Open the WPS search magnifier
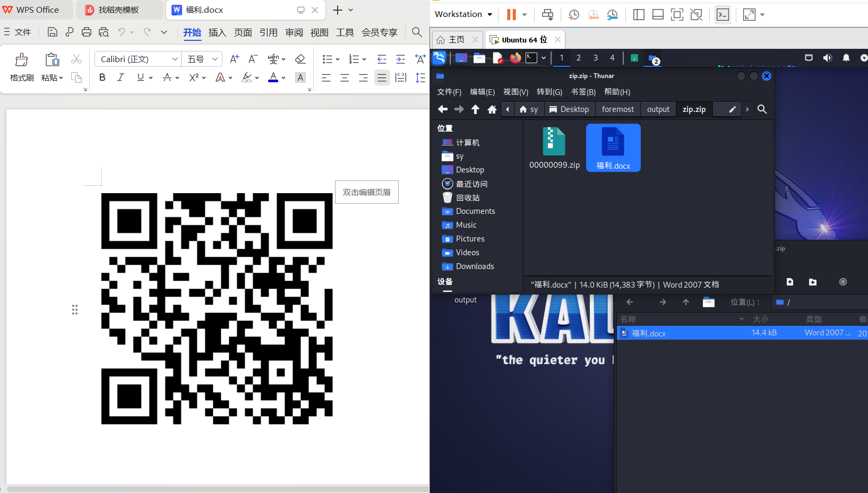The width and height of the screenshot is (868, 493). tap(417, 32)
